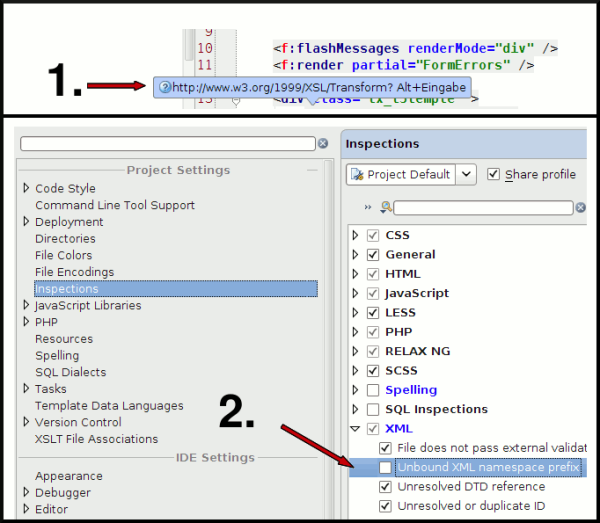The height and width of the screenshot is (523, 600).
Task: Expand the Code Style settings node
Action: pos(26,188)
